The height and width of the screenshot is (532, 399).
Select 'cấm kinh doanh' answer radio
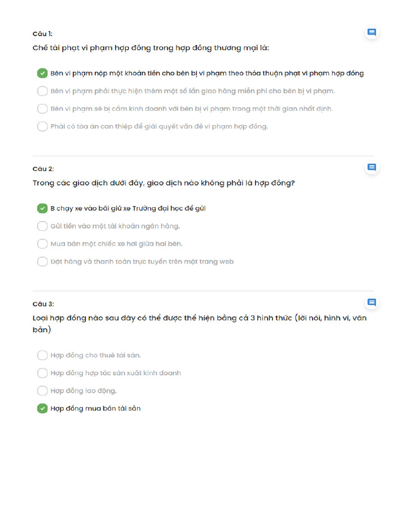coord(42,109)
